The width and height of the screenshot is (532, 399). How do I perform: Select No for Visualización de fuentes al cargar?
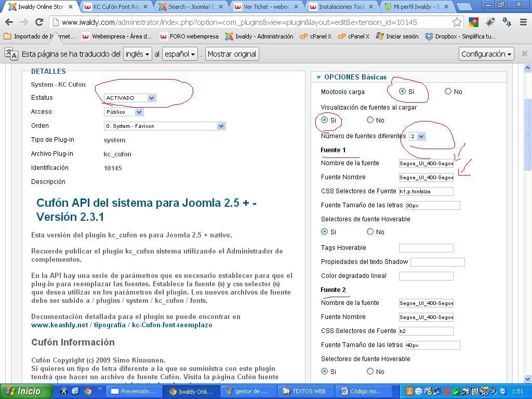(x=370, y=120)
